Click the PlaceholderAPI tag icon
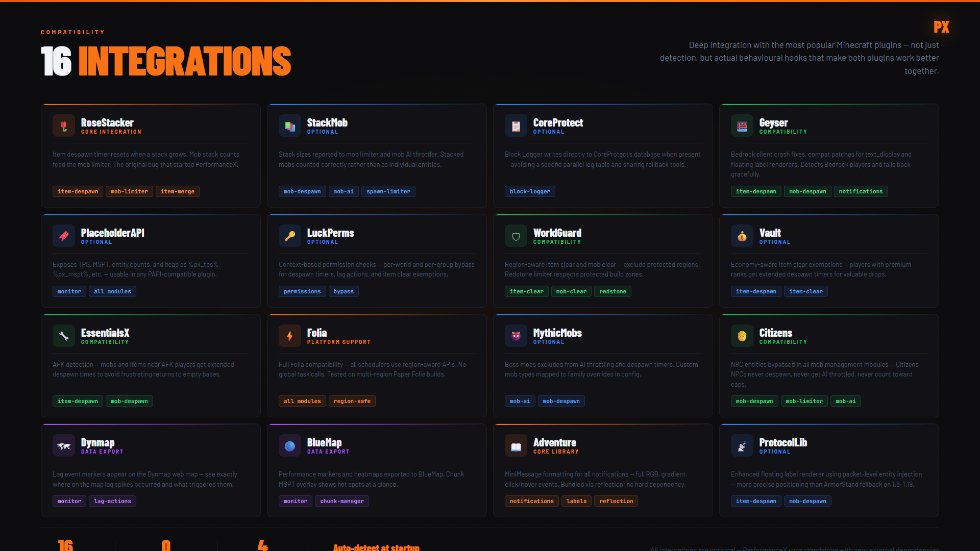Viewport: 980px width, 551px height. pyautogui.click(x=64, y=236)
